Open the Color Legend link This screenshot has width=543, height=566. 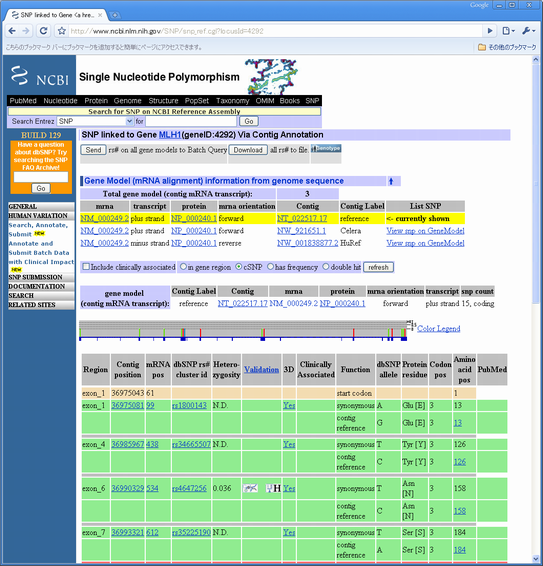(439, 328)
